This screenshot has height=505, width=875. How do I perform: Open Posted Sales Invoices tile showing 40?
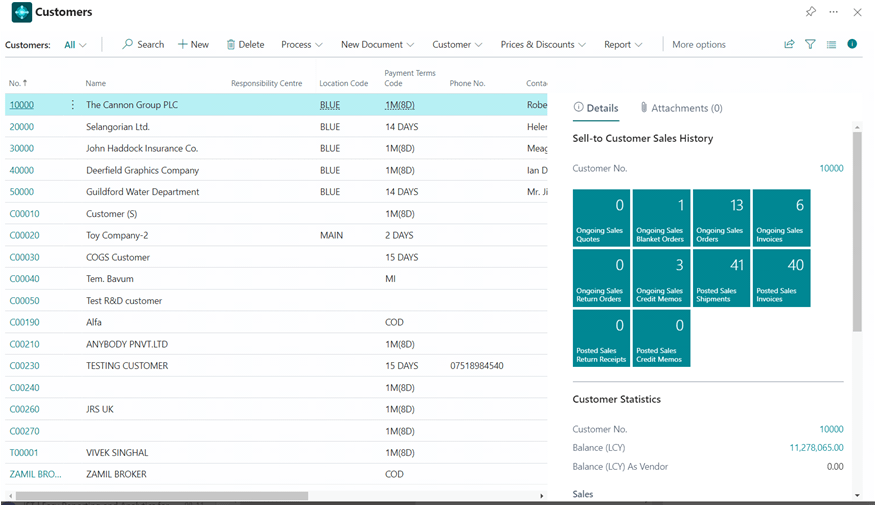coord(781,278)
